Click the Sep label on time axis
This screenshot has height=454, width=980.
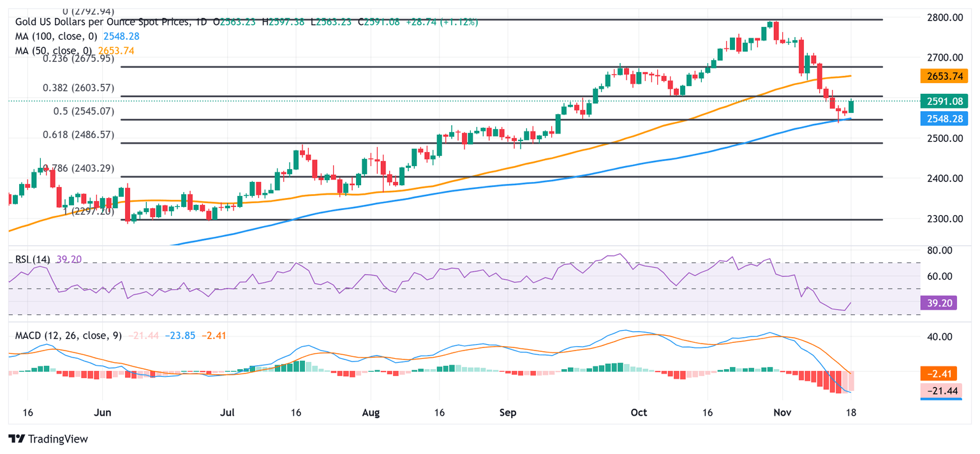tap(507, 412)
